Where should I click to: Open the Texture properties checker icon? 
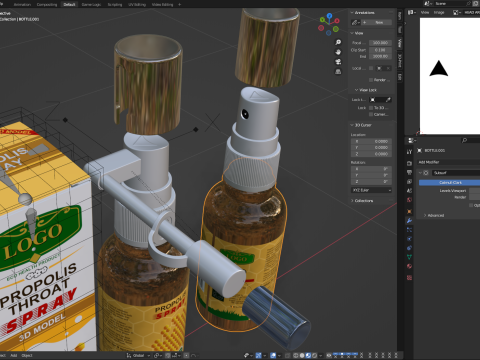pyautogui.click(x=409, y=277)
